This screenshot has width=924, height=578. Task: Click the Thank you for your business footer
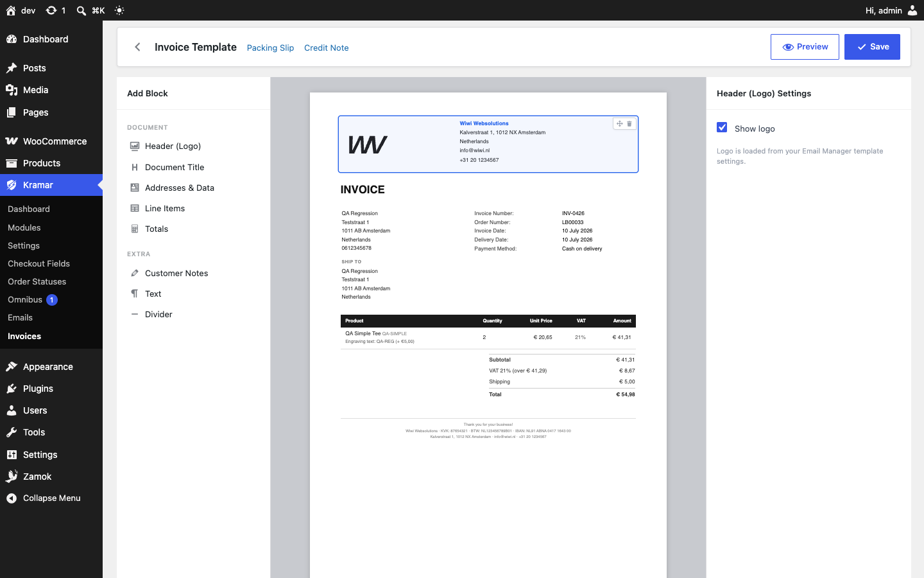(x=488, y=425)
